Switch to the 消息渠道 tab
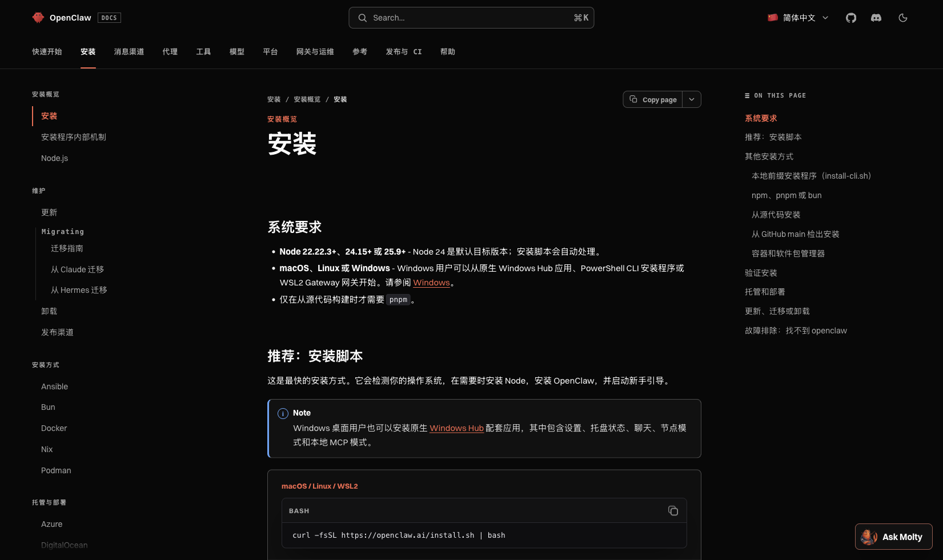 pos(129,51)
